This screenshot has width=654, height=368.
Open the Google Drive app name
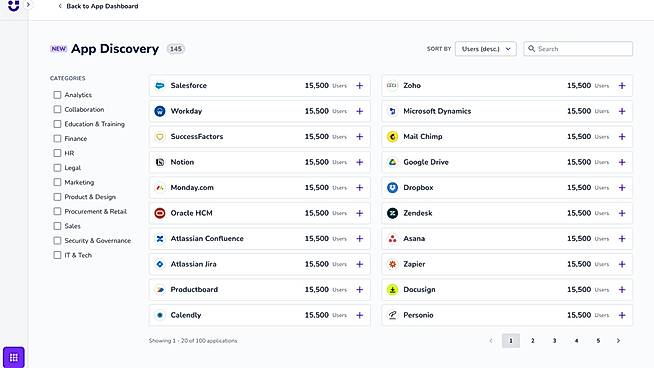click(426, 162)
